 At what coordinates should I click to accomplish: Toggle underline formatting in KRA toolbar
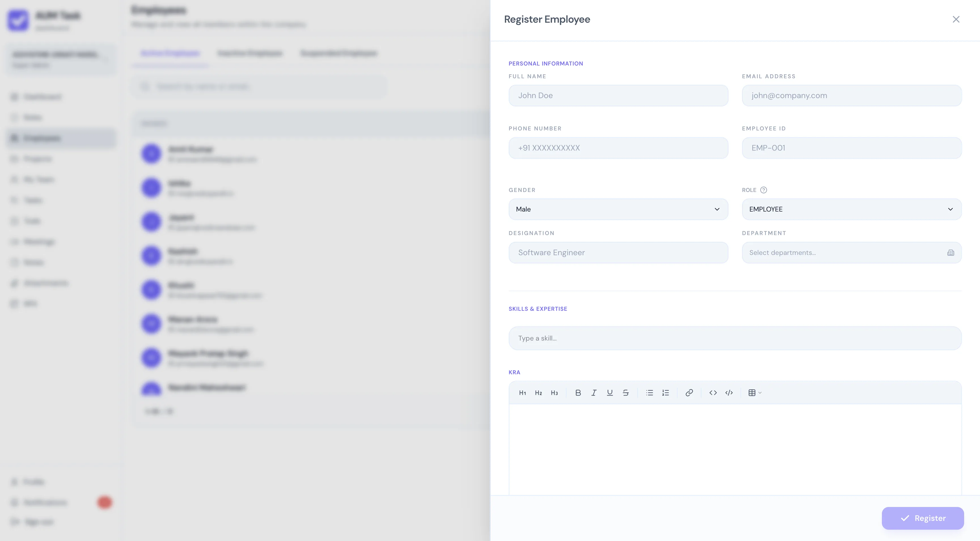(x=610, y=393)
